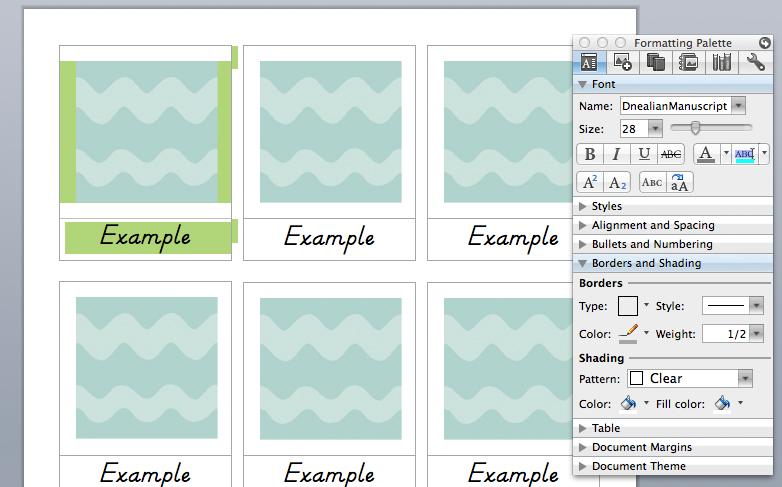The height and width of the screenshot is (487, 782).
Task: Collapse the Borders and Shading section
Action: coord(582,263)
